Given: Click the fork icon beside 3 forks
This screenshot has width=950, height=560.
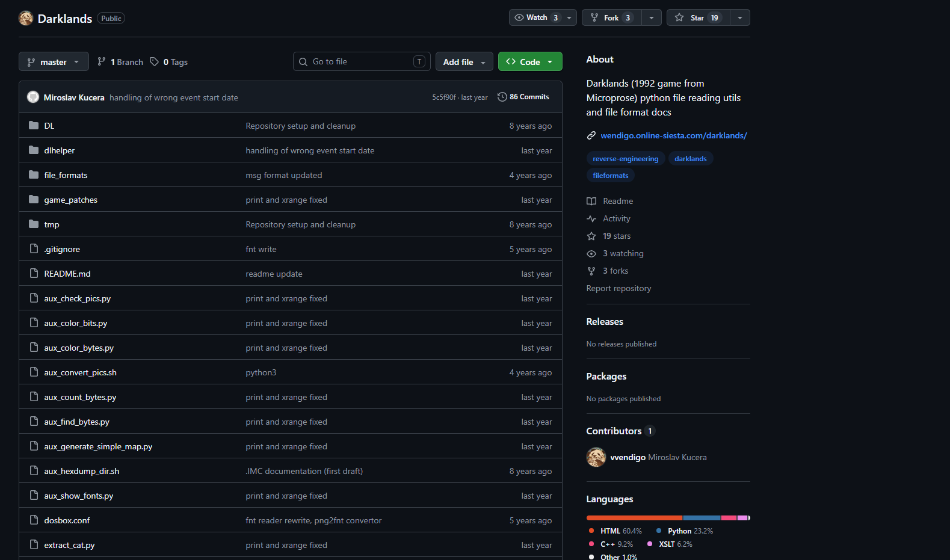Looking at the screenshot, I should coord(591,271).
